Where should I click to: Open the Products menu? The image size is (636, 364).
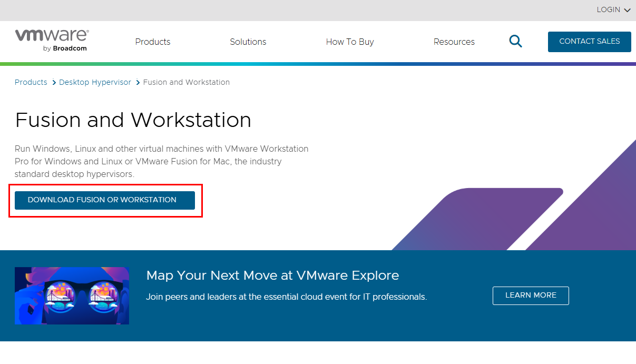coord(153,42)
